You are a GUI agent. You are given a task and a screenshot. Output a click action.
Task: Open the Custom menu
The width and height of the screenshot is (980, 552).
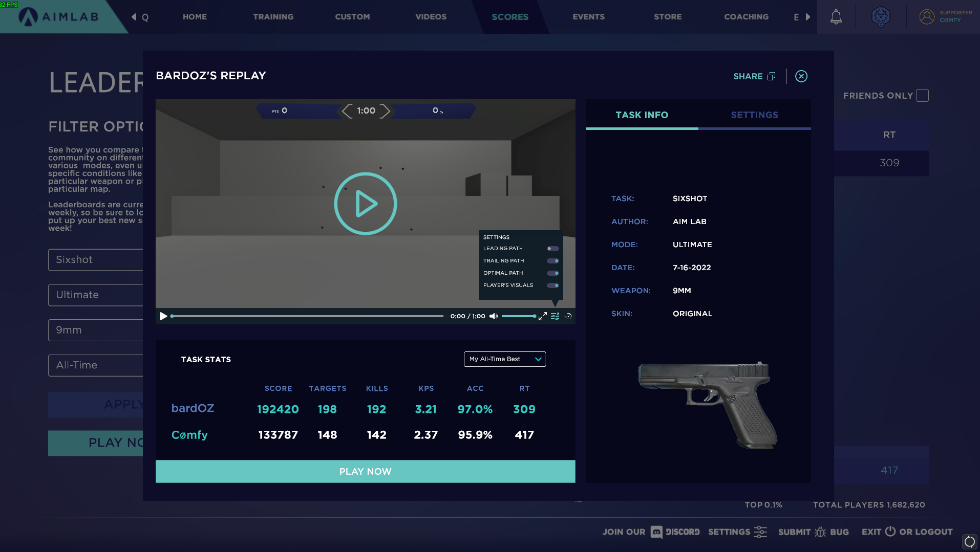click(352, 17)
